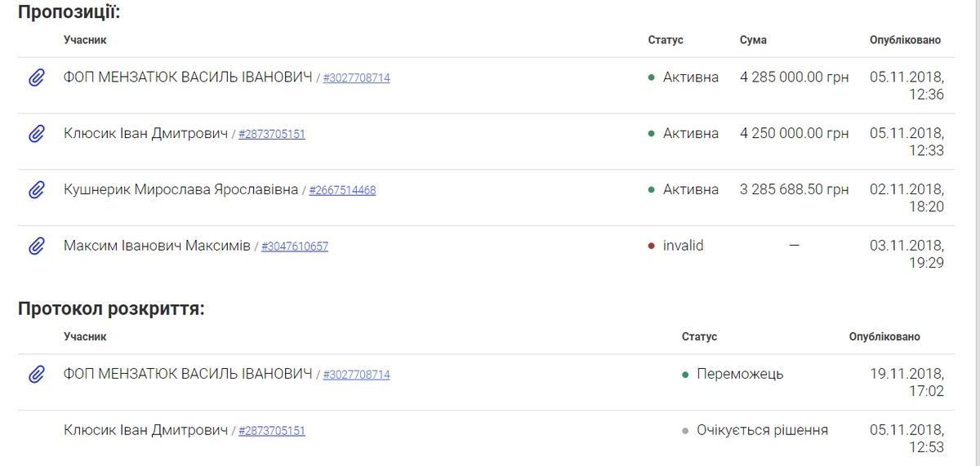Click the Сума column header

(753, 40)
